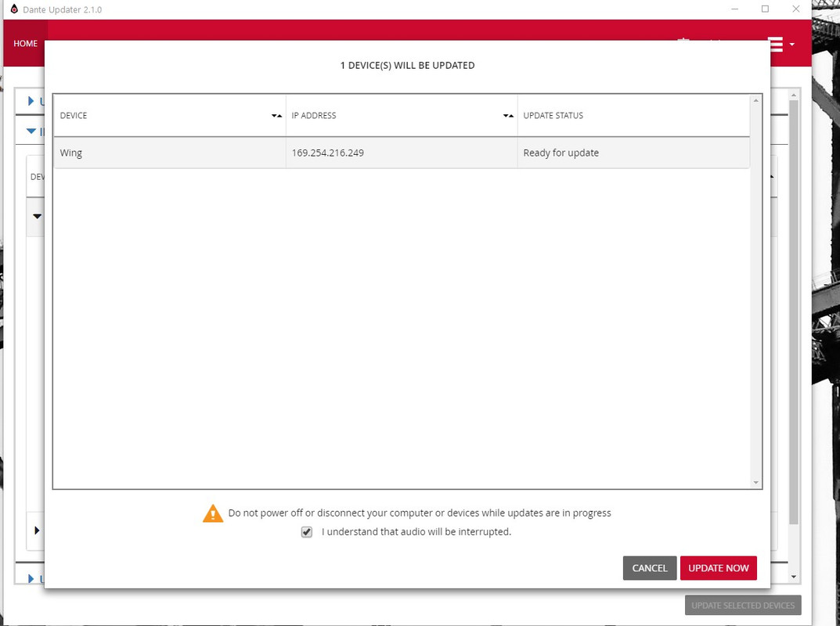Collapse the black down-triangle device group
This screenshot has height=626, width=840.
pyautogui.click(x=37, y=216)
